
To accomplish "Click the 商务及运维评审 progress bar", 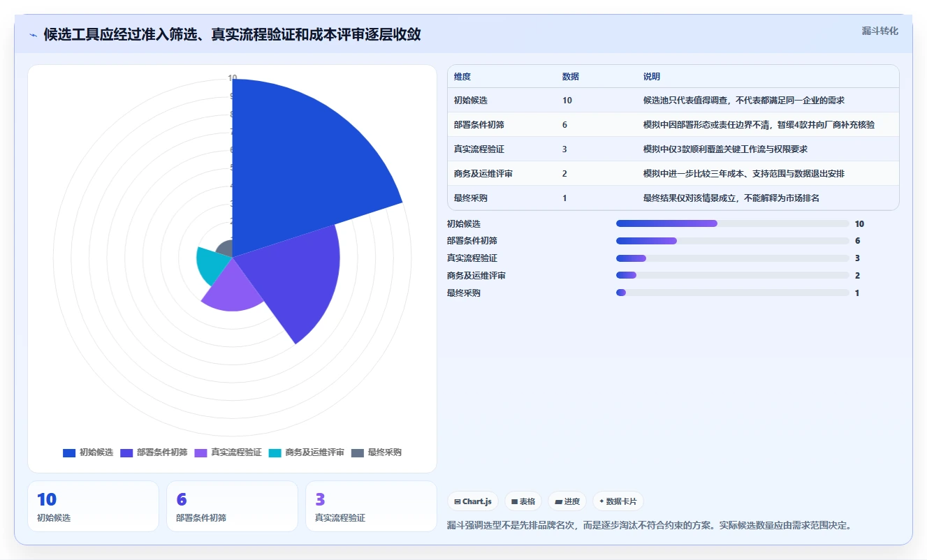I will tap(732, 275).
